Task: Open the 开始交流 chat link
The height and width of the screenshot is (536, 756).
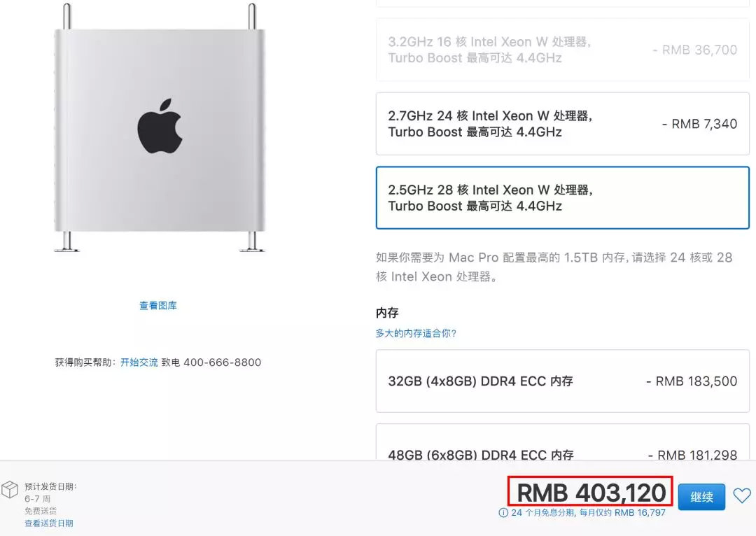Action: point(139,362)
